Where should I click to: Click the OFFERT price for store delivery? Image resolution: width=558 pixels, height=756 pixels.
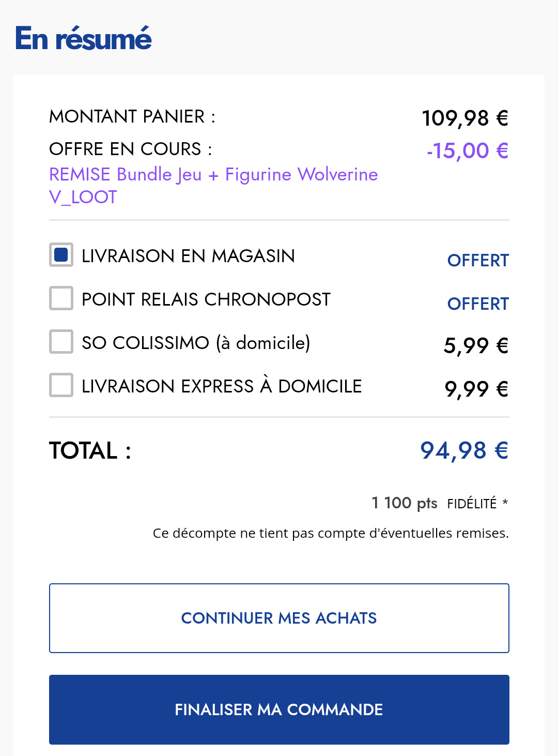click(x=478, y=261)
